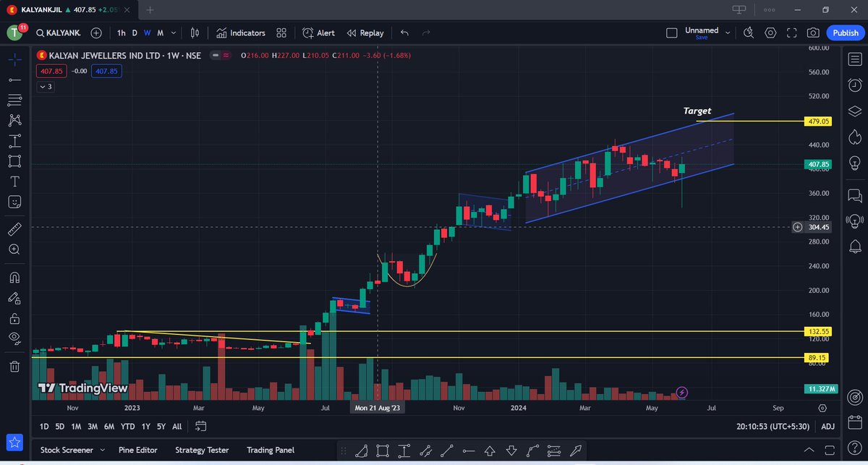Select the trend line drawing tool
Image resolution: width=868 pixels, height=465 pixels.
pyautogui.click(x=14, y=79)
